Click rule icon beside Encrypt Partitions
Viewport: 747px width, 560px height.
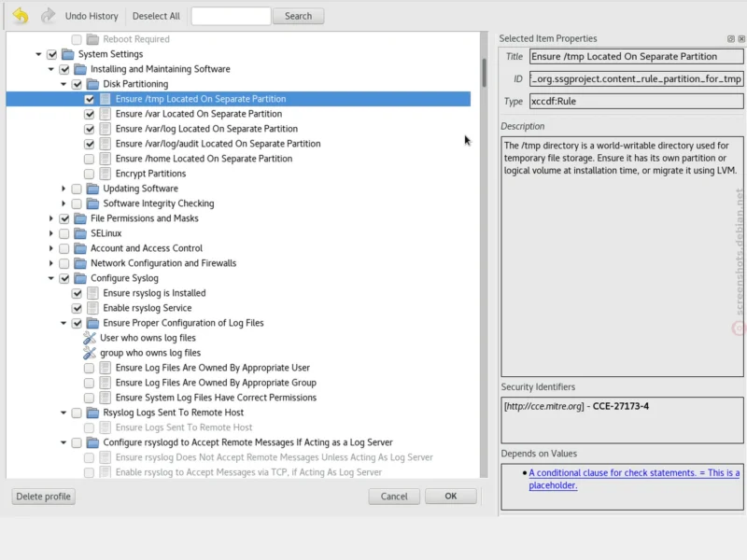106,174
